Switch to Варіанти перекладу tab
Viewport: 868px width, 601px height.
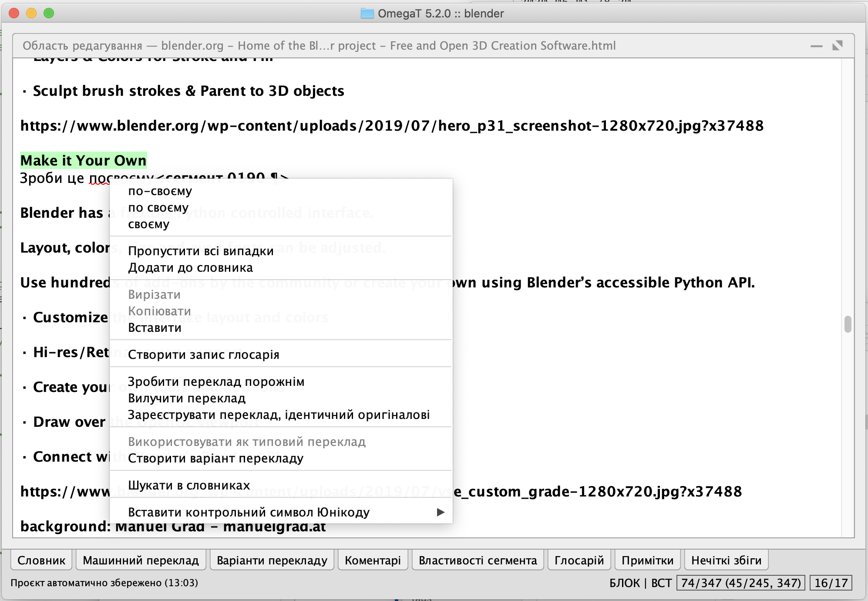272,560
